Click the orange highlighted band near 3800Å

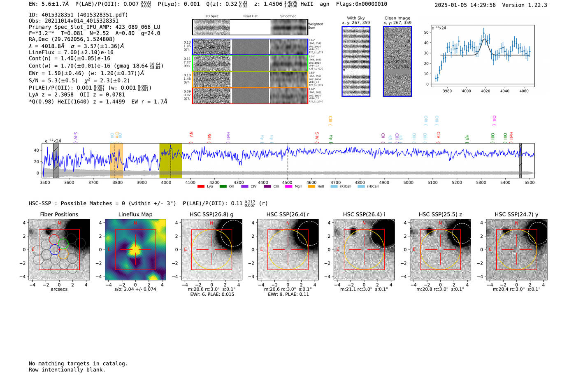(x=116, y=161)
